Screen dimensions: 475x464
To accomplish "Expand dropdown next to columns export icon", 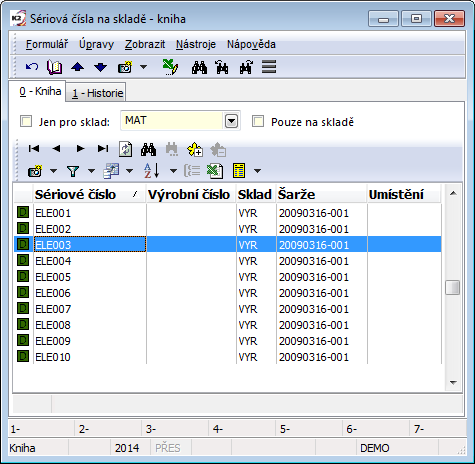I will pos(130,171).
